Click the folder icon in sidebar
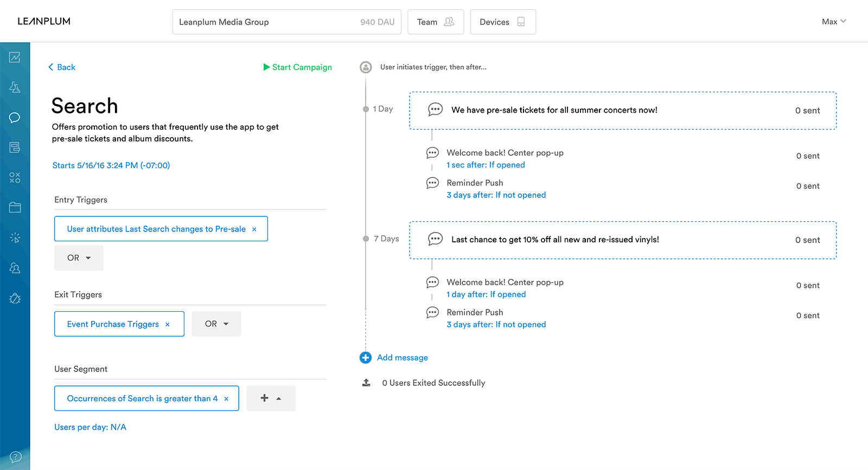 [15, 207]
